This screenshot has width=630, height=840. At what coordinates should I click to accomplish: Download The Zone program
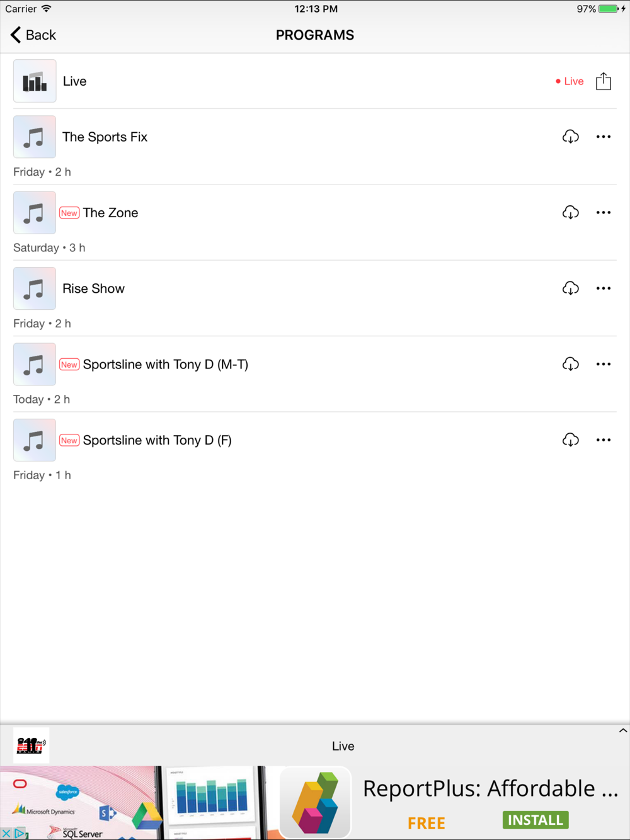(570, 212)
